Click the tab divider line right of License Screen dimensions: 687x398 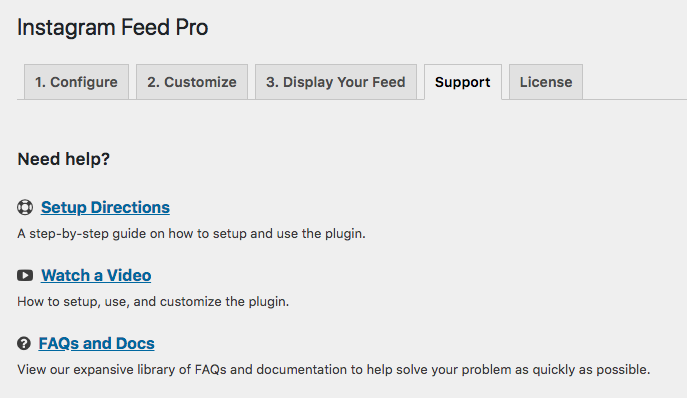(634, 100)
